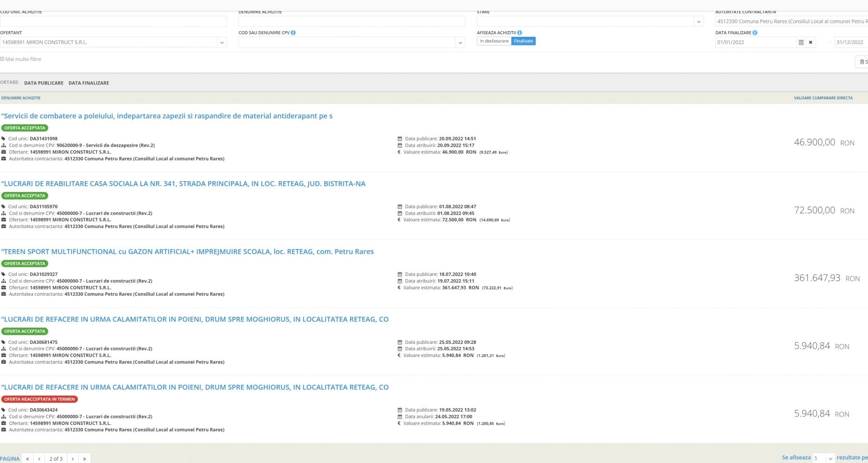Sort by DATA PUBLICARE
Image resolution: width=868 pixels, height=463 pixels.
(x=44, y=83)
